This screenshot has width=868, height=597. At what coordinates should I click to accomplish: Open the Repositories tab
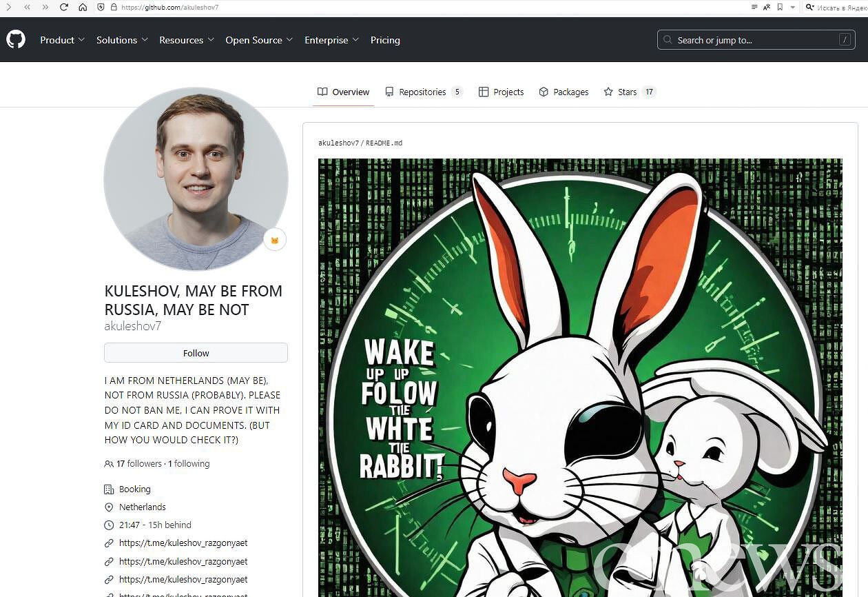(x=424, y=92)
